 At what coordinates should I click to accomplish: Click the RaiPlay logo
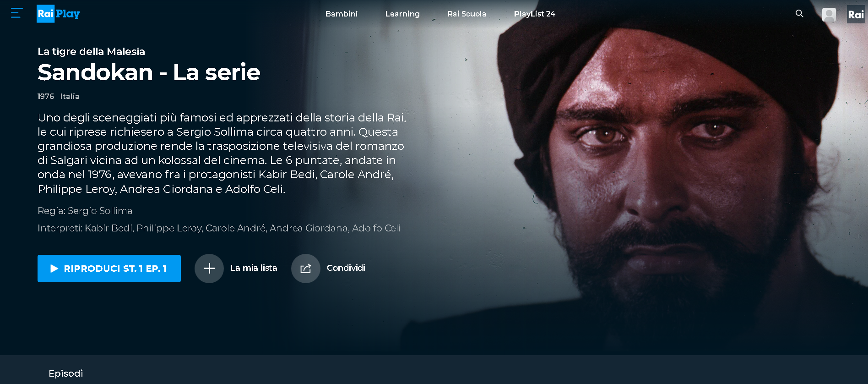tap(58, 14)
